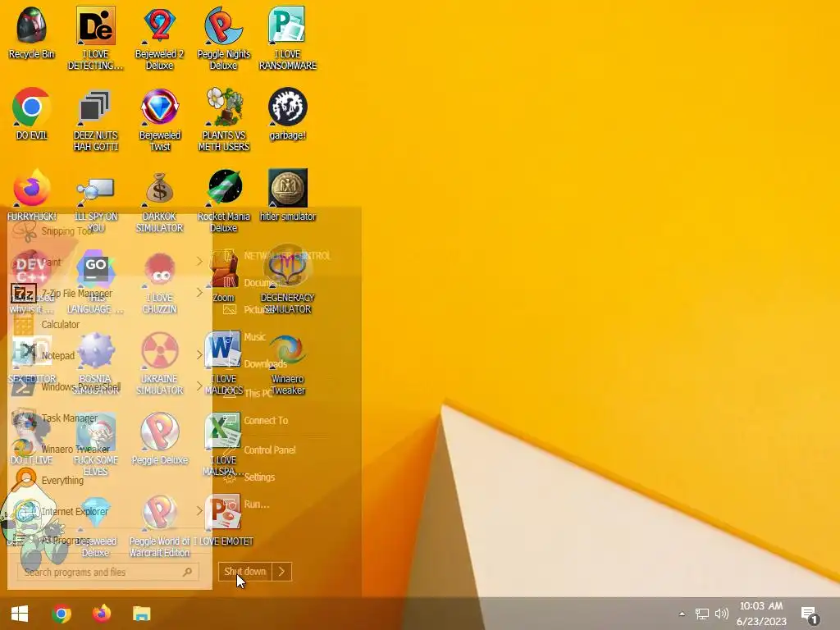840x630 pixels.
Task: Expand the Paint jump list arrow
Action: pos(199,262)
